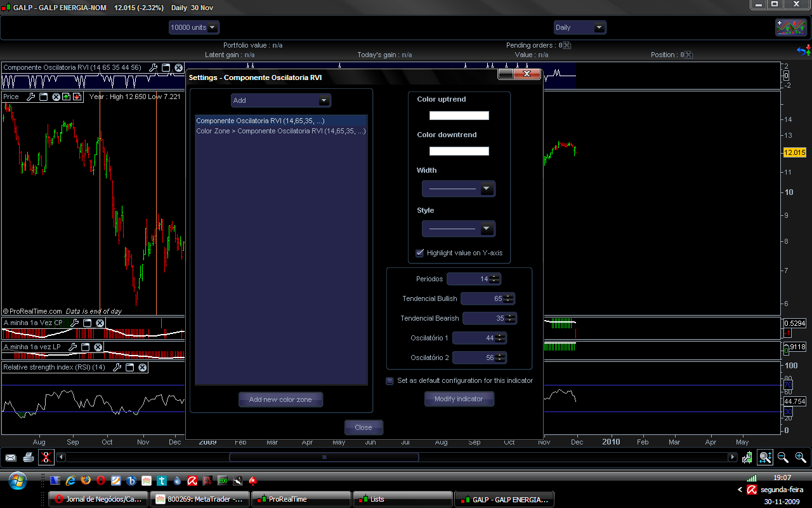Launch Firefox from quick launch bar
This screenshot has width=812, height=508.
pos(85,481)
